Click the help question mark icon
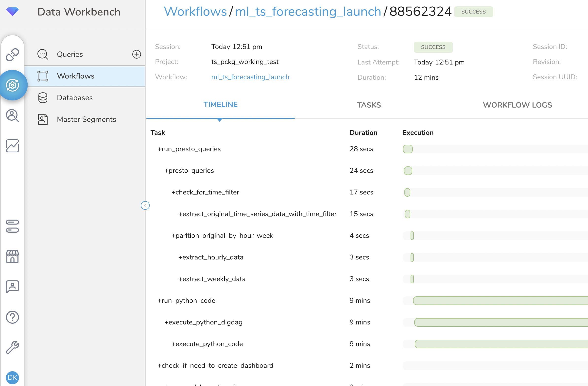Screen dimensions: 588x386 (12, 317)
